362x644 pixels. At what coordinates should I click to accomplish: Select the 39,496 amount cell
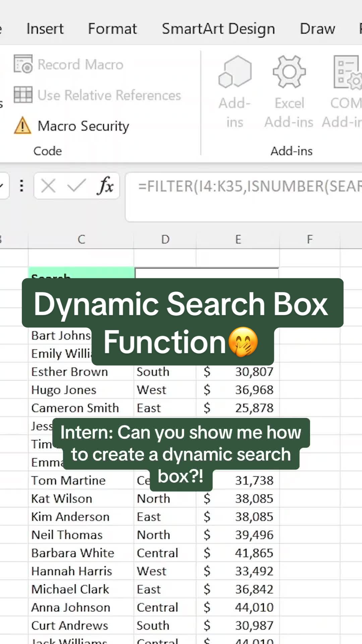pyautogui.click(x=238, y=535)
